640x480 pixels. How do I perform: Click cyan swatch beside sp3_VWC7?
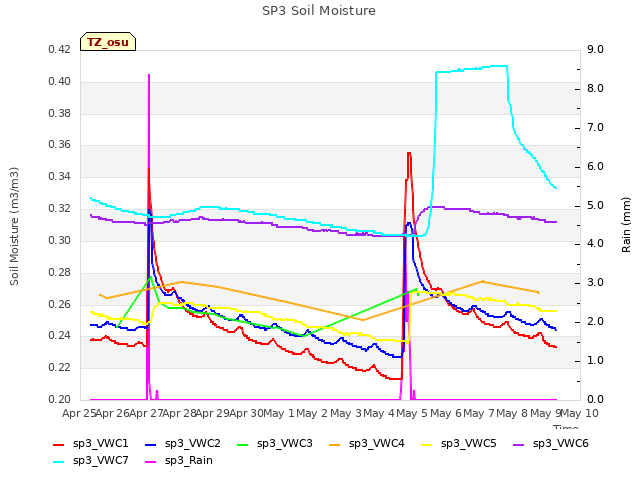[x=59, y=462]
